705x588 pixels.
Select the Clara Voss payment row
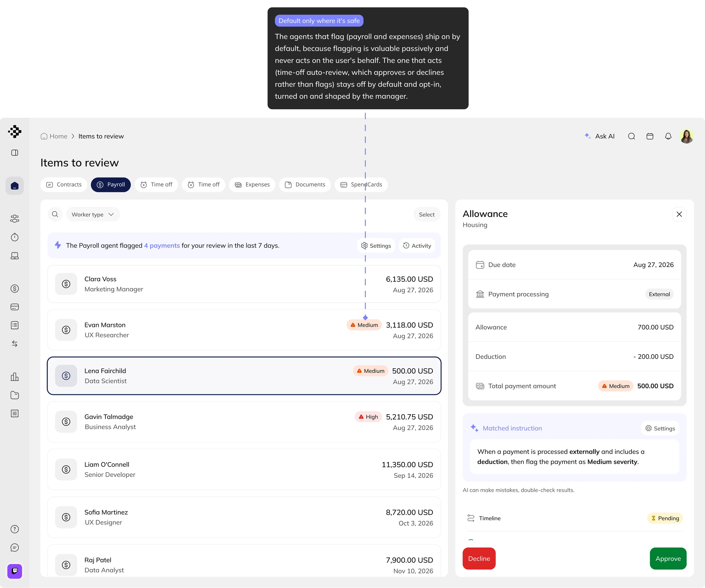(244, 284)
